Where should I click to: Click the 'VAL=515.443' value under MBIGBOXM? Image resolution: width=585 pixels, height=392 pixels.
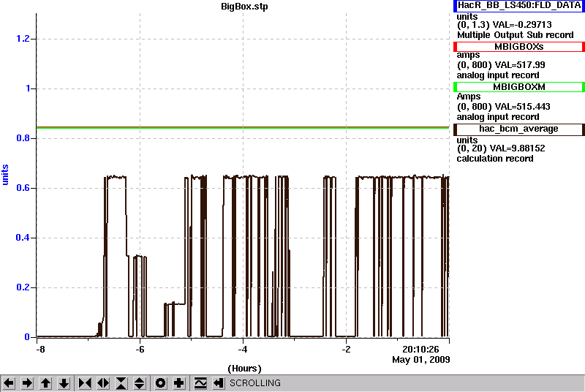521,107
